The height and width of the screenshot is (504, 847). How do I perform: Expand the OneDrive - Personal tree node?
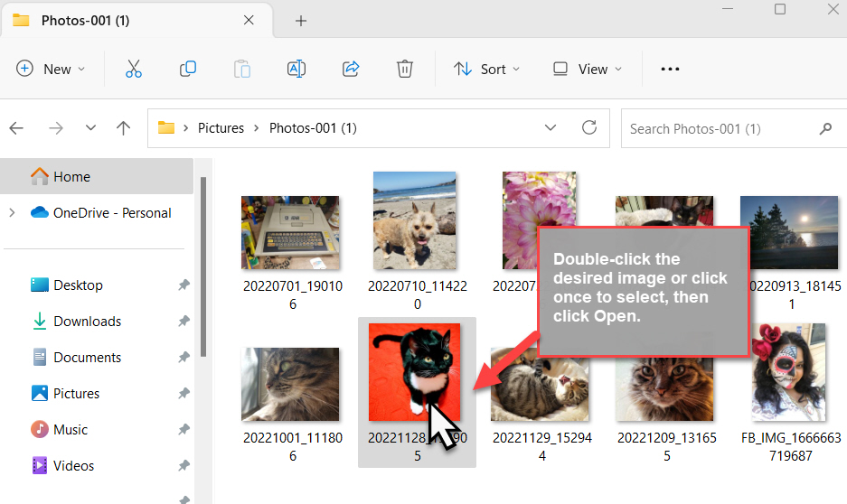[12, 213]
